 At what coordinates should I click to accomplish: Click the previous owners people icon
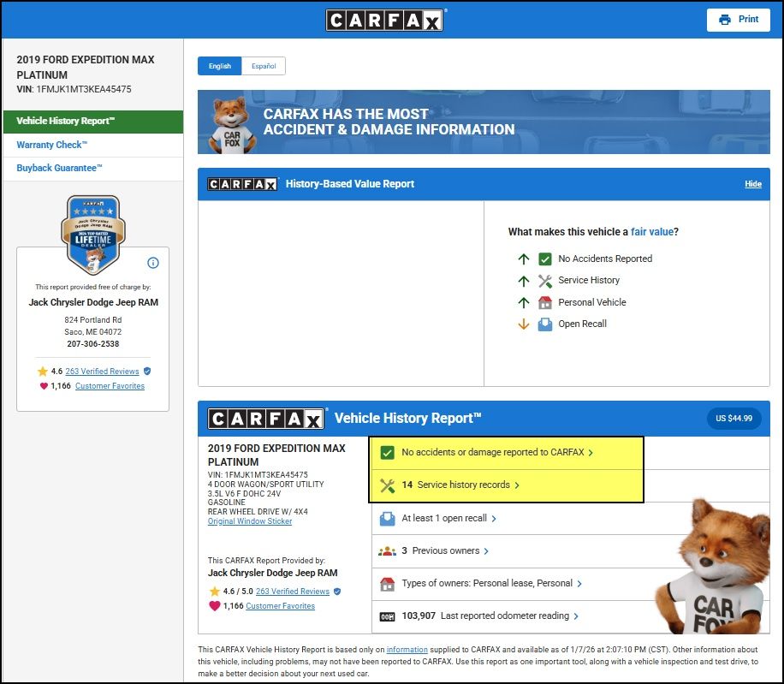[387, 551]
